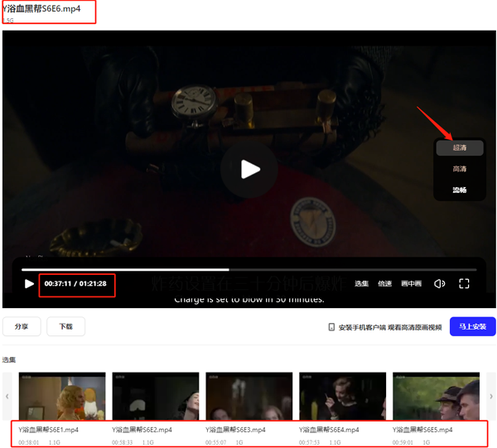Screen dimensions: 497x448
Task: Open the S6E3 episode thumbnail
Action: [x=249, y=396]
